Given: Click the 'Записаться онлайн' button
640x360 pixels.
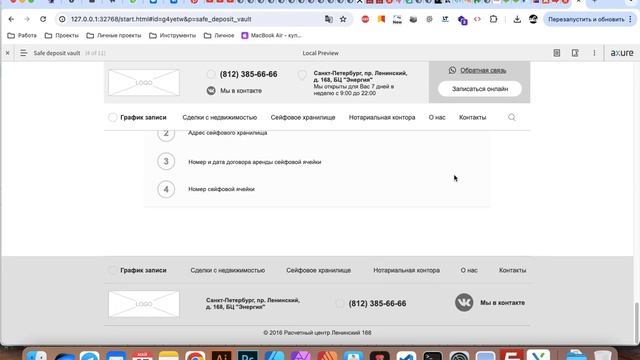Looking at the screenshot, I should point(480,89).
